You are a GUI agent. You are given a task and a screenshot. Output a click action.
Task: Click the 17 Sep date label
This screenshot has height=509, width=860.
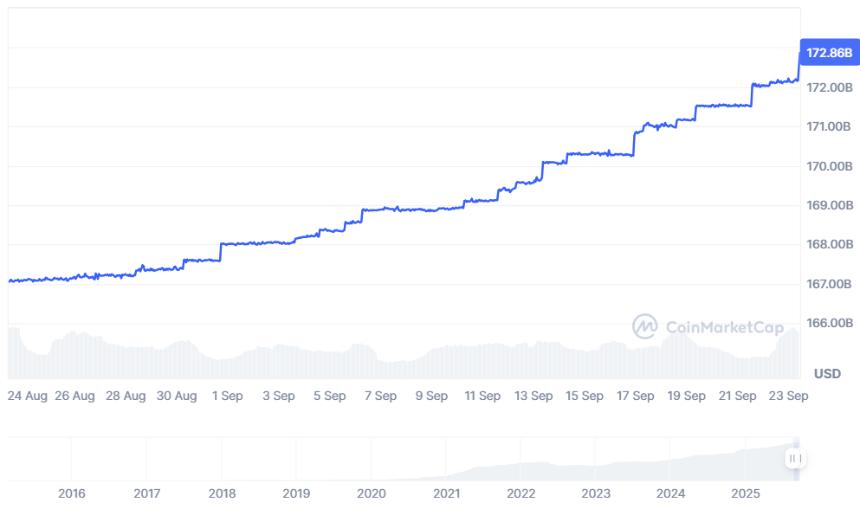(635, 396)
